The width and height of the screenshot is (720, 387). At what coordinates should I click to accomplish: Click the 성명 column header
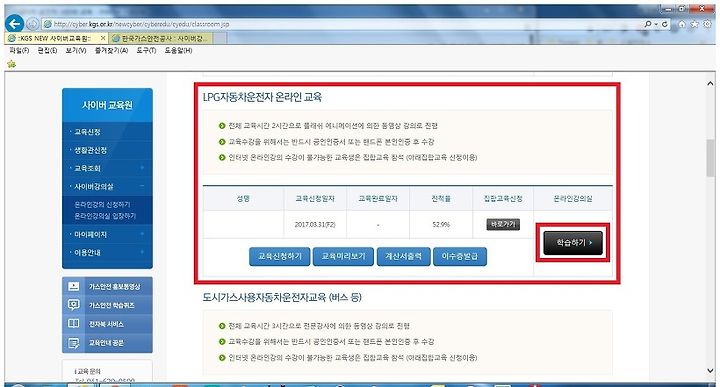coord(243,199)
